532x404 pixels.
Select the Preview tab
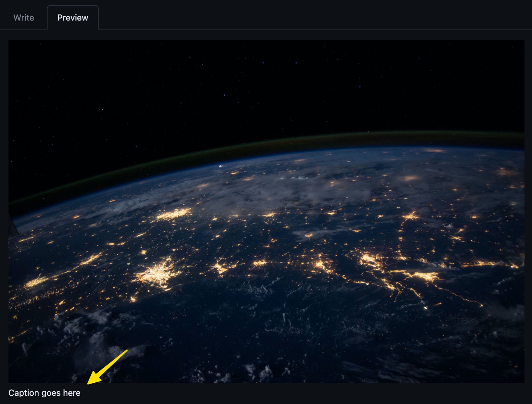coord(73,18)
